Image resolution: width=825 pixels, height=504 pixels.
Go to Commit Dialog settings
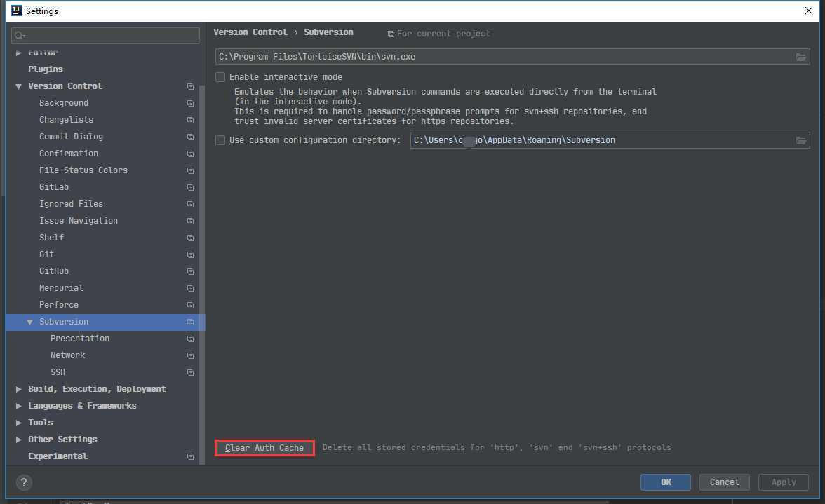(71, 137)
